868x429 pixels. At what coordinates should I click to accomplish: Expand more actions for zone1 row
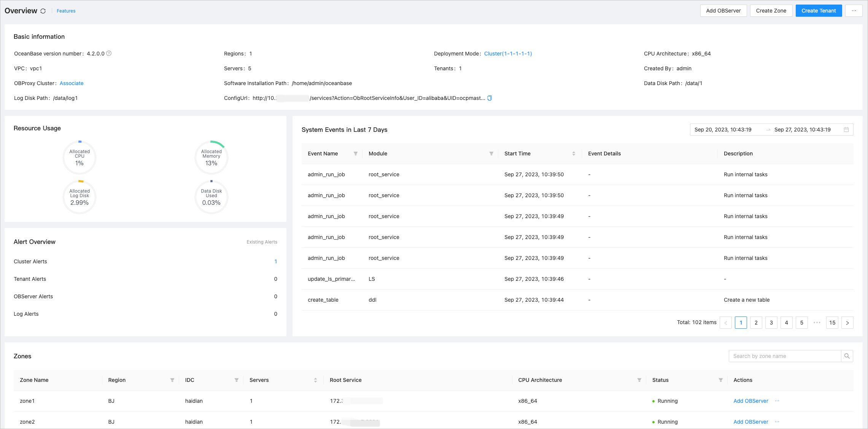[x=777, y=401]
